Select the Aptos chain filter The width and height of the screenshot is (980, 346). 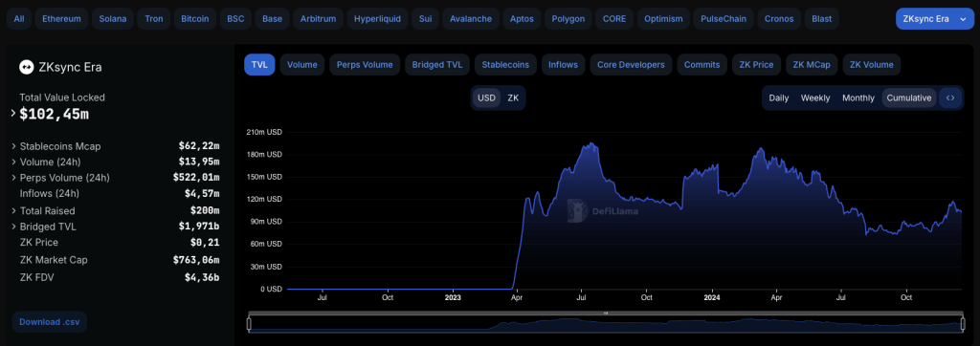(x=522, y=19)
